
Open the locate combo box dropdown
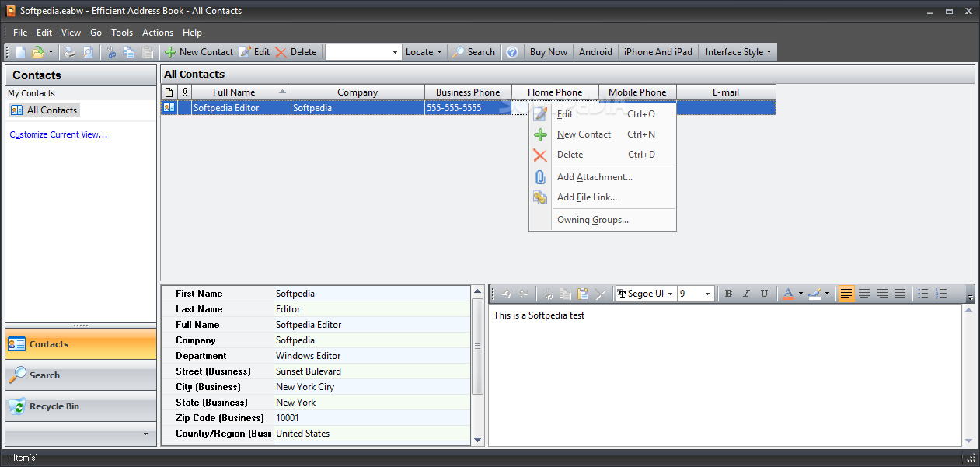click(394, 52)
